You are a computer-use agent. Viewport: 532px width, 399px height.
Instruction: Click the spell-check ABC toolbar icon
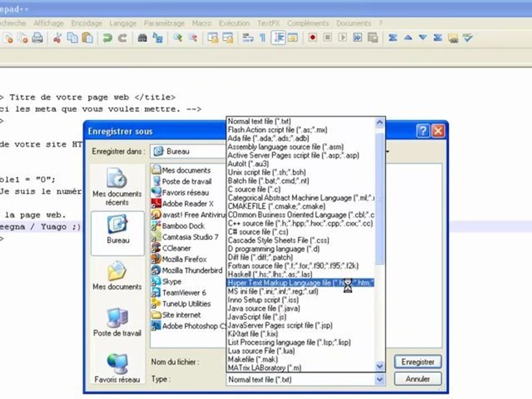(468, 37)
